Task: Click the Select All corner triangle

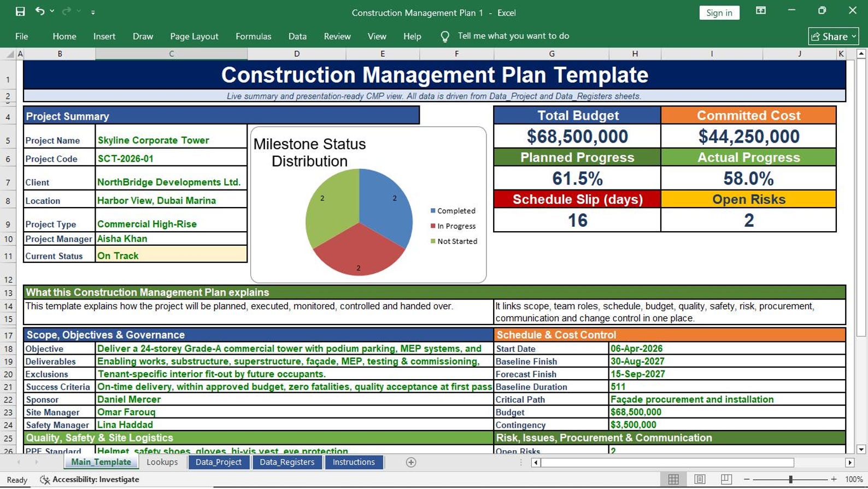Action: (9, 54)
